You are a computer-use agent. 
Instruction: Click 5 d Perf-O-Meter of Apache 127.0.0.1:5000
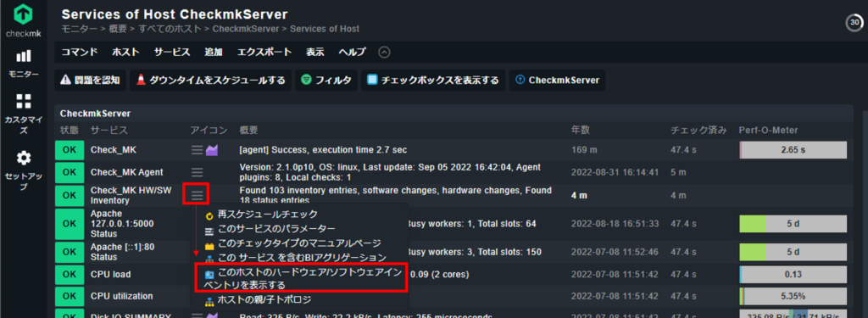pyautogui.click(x=793, y=224)
